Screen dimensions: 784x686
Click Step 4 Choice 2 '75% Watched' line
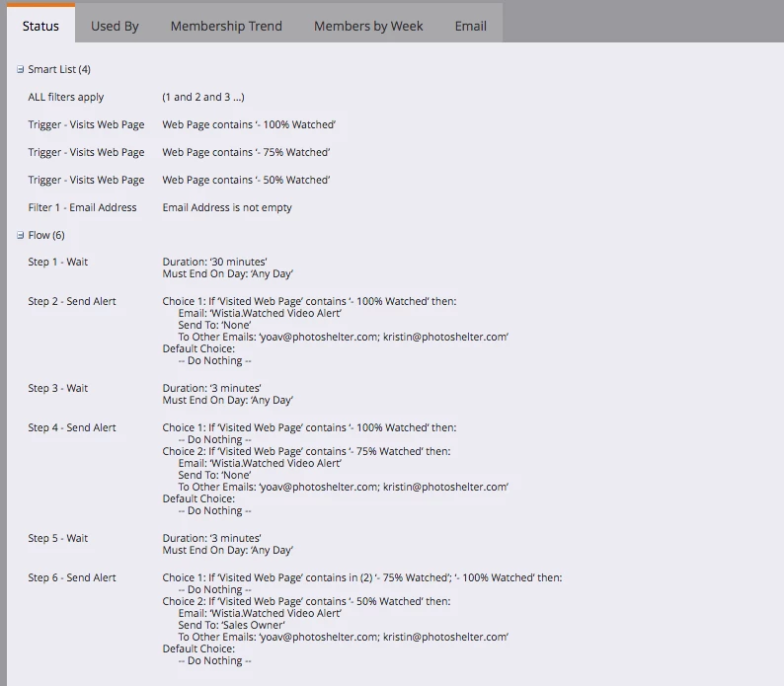(306, 451)
